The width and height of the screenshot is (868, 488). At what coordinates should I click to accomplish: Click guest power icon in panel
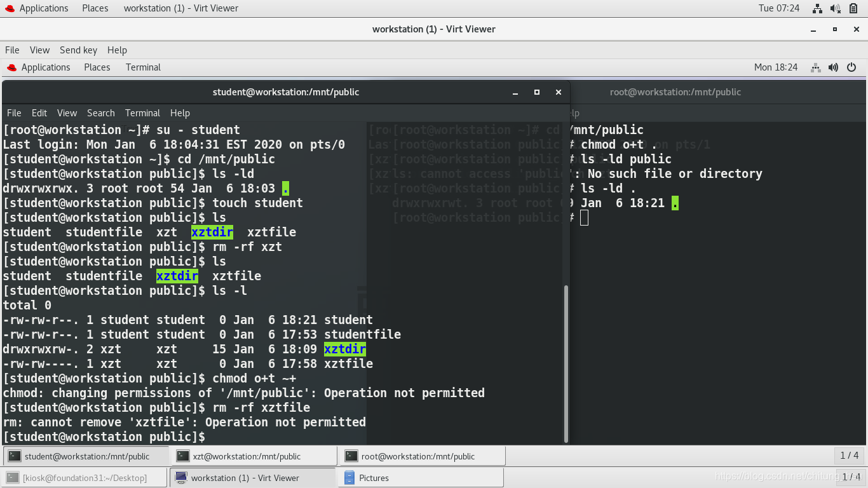pyautogui.click(x=852, y=67)
